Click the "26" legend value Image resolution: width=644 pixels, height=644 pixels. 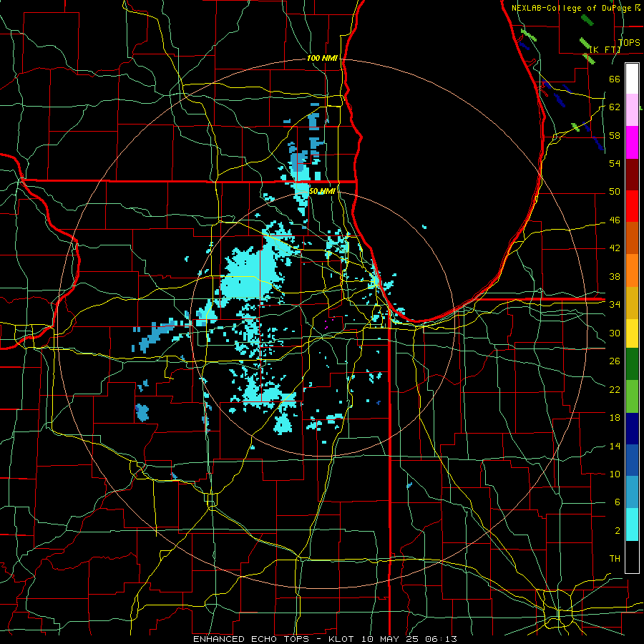(615, 361)
